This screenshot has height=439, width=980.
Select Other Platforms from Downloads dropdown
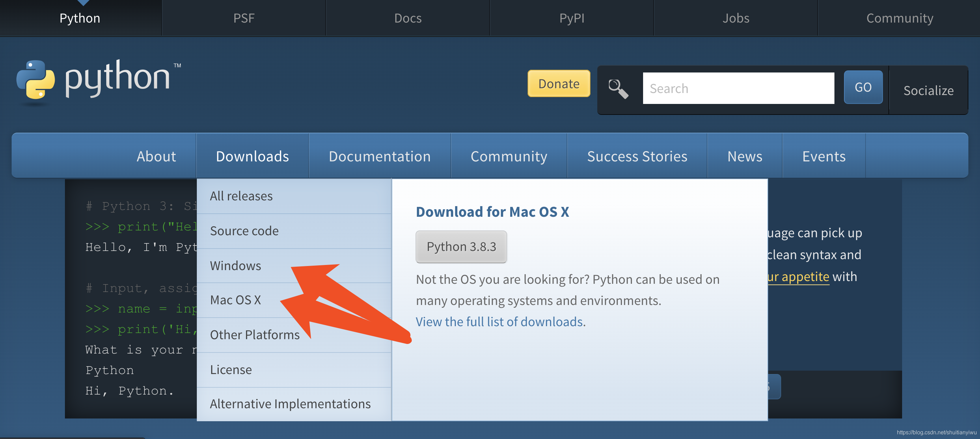click(294, 335)
